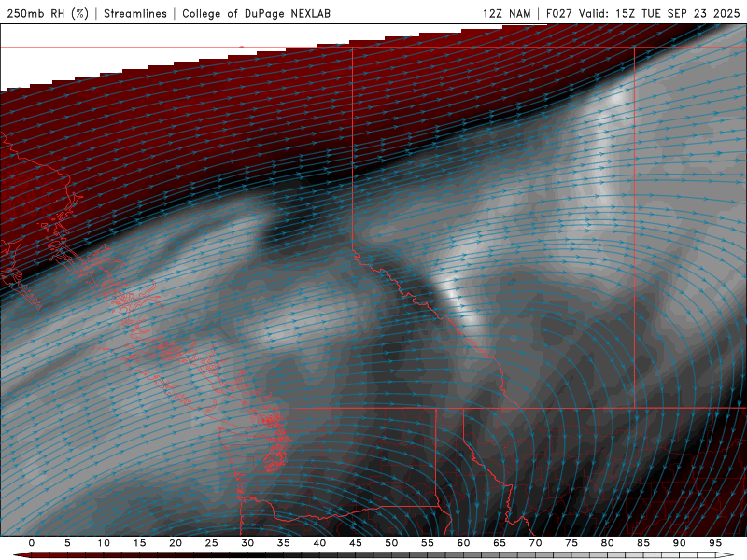Image resolution: width=747 pixels, height=560 pixels.
Task: Click the "College of DuPage NEXLAB" text
Action: point(256,13)
